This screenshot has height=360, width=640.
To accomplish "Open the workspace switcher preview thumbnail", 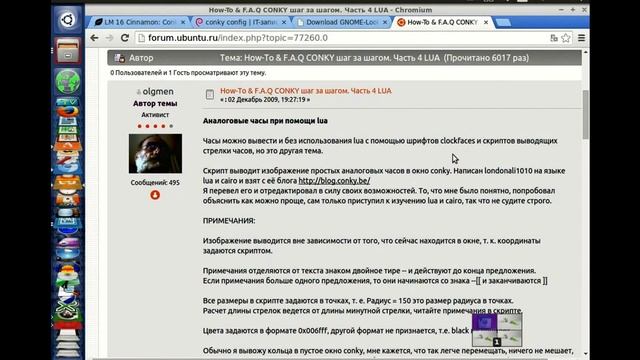I will [497, 330].
